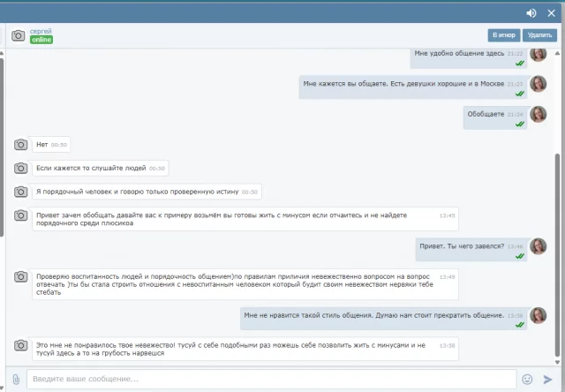Click the chat scrollbar down arrow
Screen dimensions: 565x392
tap(557, 362)
